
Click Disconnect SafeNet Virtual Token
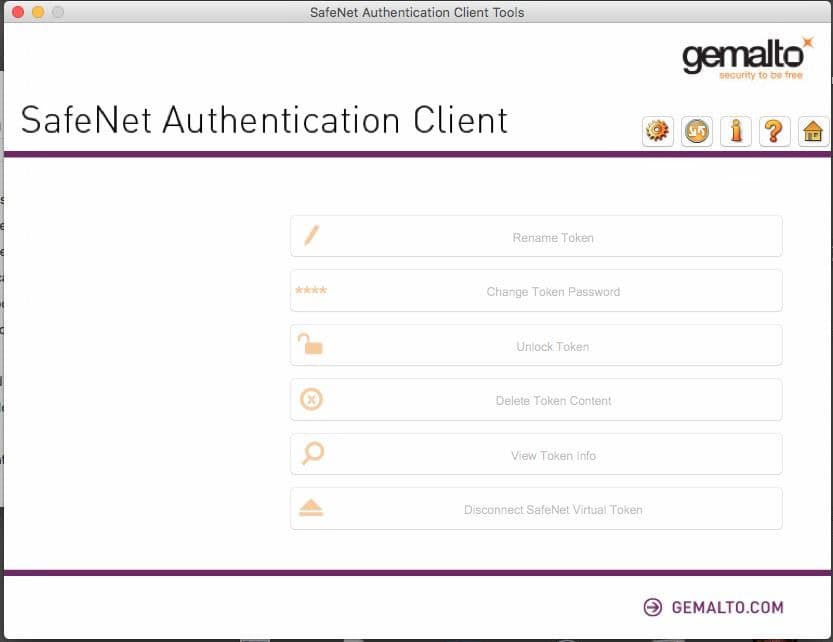[x=536, y=509]
